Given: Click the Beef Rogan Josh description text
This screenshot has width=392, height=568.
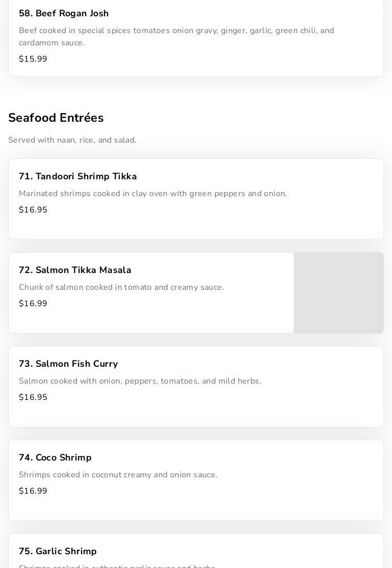Looking at the screenshot, I should point(176,37).
